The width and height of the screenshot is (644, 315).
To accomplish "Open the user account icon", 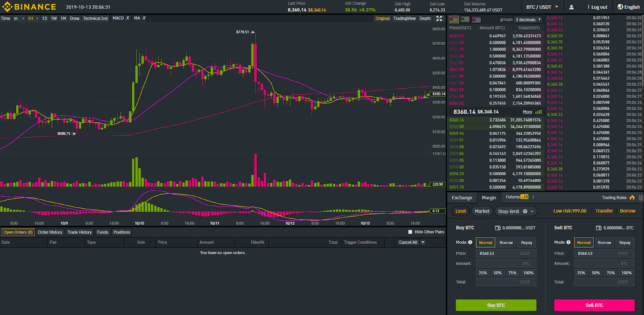I will pyautogui.click(x=571, y=7).
